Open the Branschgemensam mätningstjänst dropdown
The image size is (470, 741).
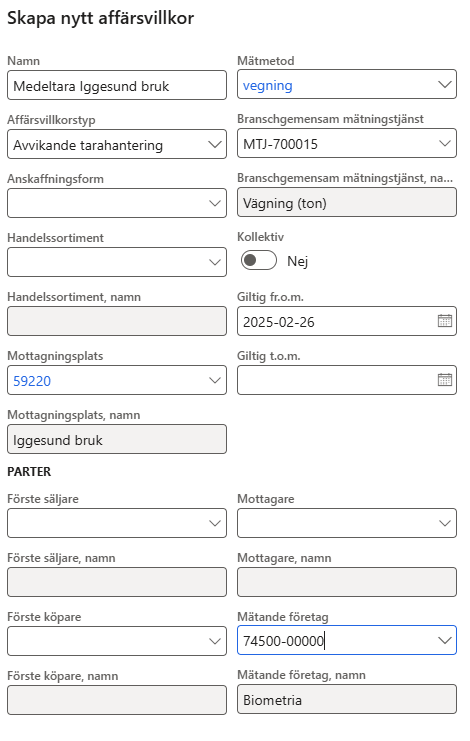coord(444,143)
